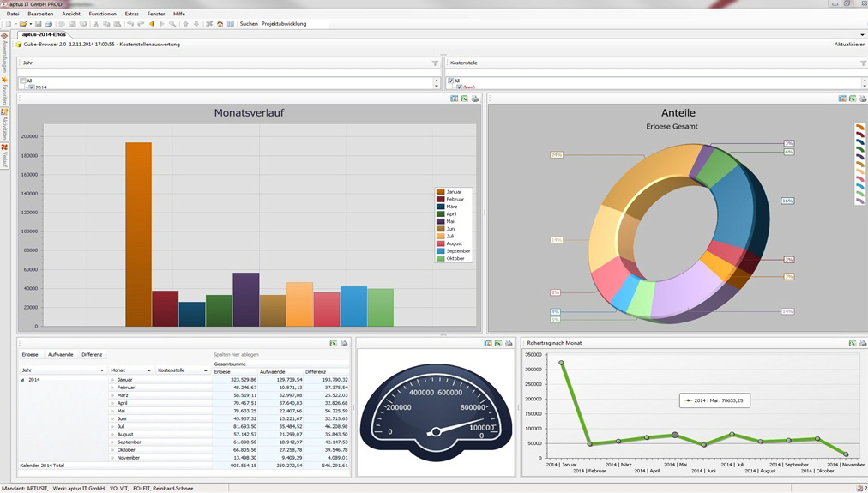This screenshot has width=868, height=493.
Task: Click the printer icon on the gauge panel
Action: coord(507,343)
